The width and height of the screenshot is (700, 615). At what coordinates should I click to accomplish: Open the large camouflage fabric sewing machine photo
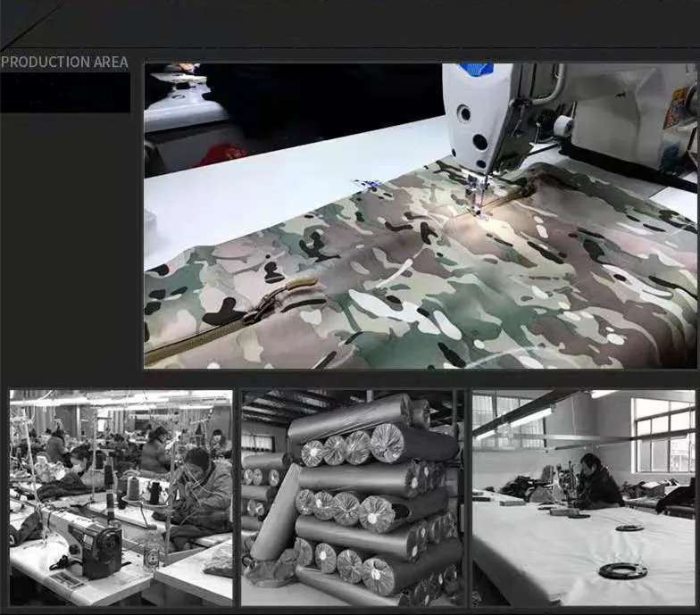(x=420, y=216)
